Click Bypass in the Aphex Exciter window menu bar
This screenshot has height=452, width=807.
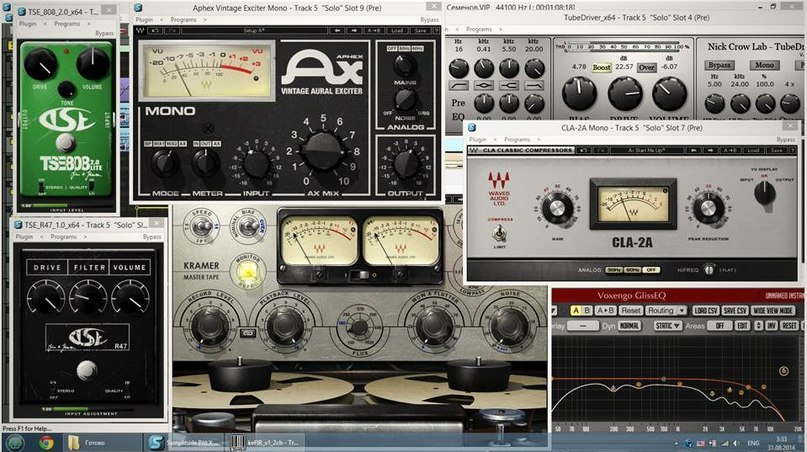(429, 20)
